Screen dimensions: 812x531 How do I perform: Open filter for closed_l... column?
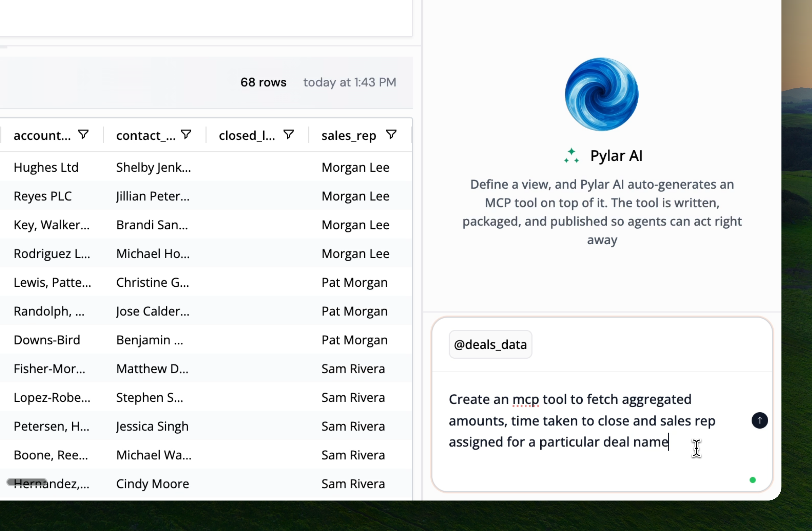point(289,134)
